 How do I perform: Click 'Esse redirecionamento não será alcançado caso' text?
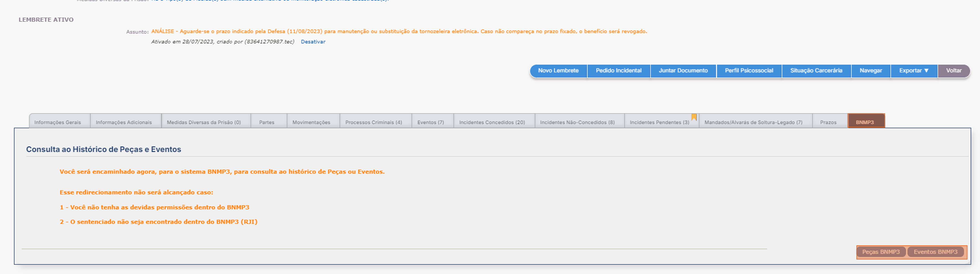(x=137, y=192)
